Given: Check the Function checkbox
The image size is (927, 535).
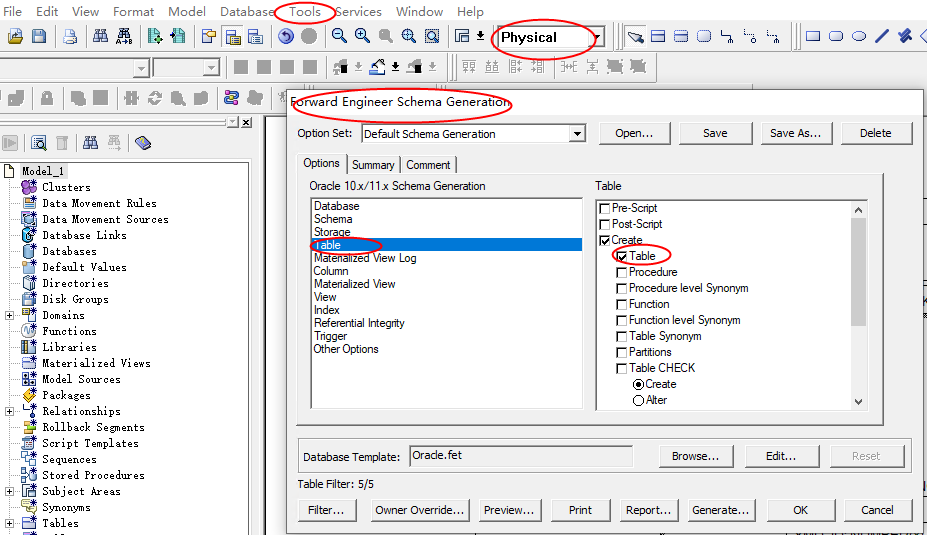Looking at the screenshot, I should click(x=621, y=304).
